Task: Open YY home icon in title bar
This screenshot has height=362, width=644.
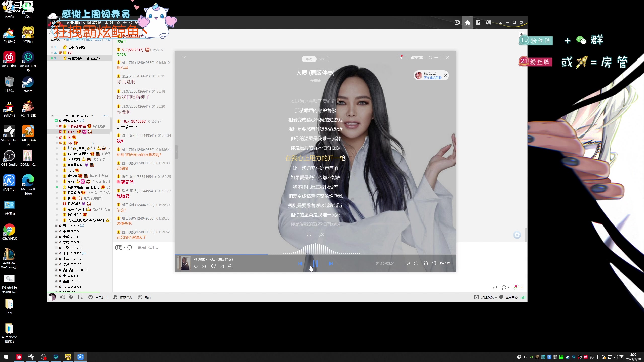Action: [468, 23]
